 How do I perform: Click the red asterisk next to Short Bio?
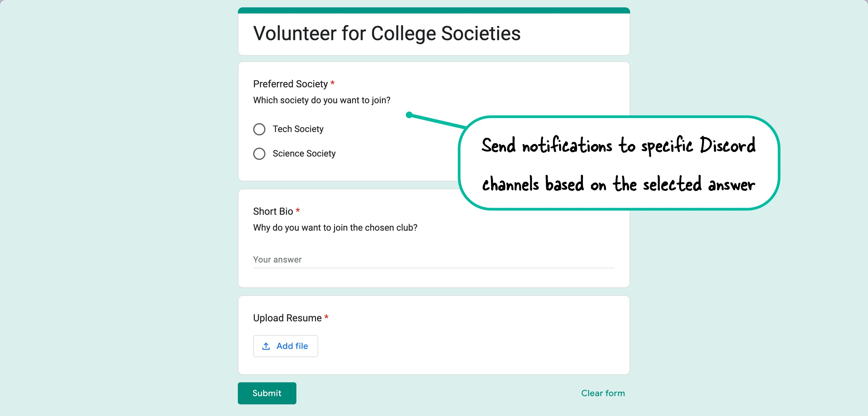pyautogui.click(x=298, y=211)
